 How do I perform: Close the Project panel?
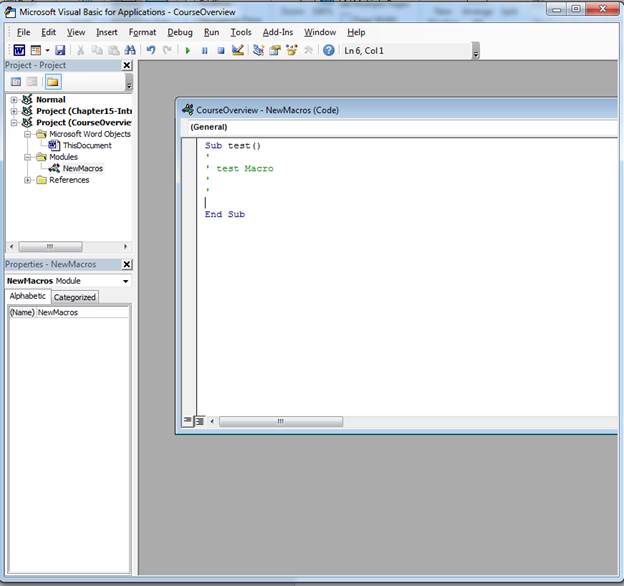click(127, 65)
